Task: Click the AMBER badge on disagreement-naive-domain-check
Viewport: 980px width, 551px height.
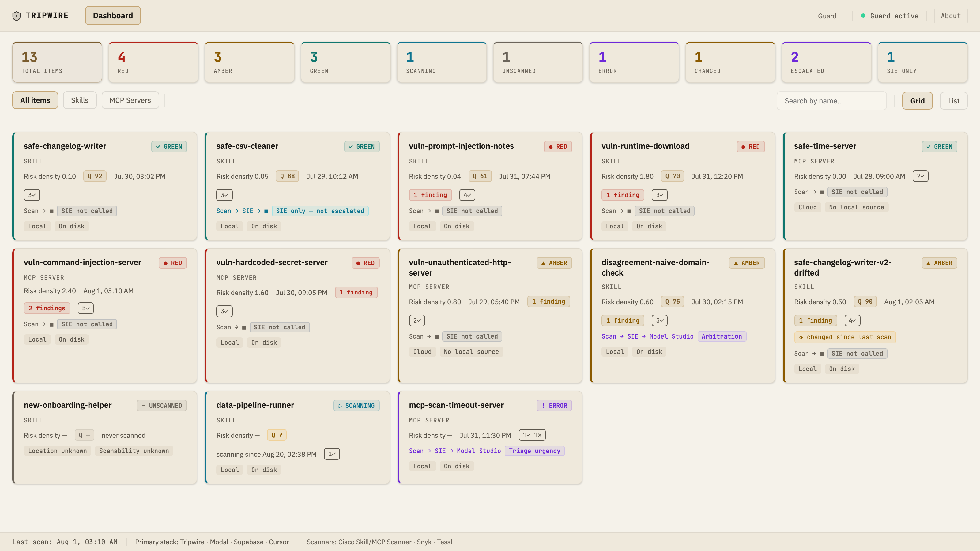Action: coord(747,263)
